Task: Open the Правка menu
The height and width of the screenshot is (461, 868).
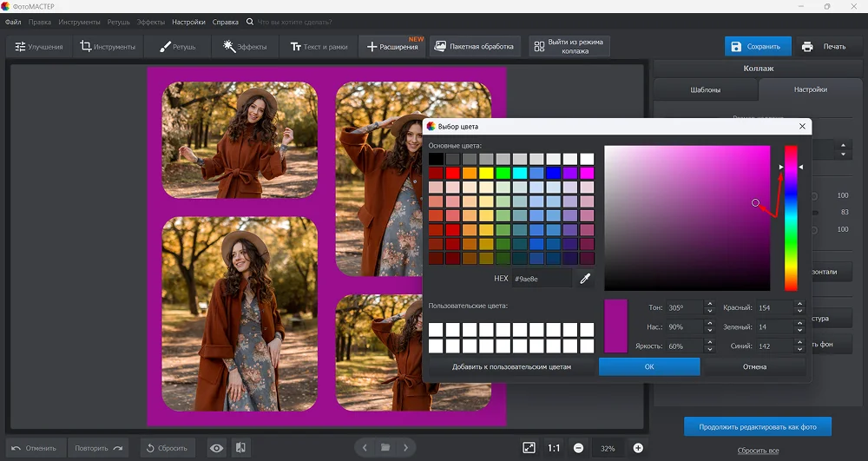Action: (39, 22)
